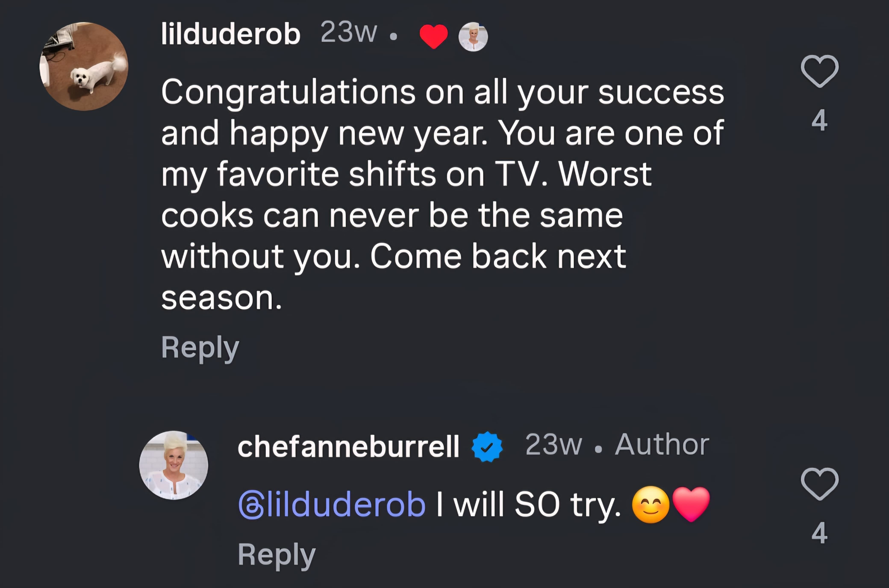Click the red heart beside lilduderob's timestamp
The image size is (889, 588).
[x=433, y=36]
